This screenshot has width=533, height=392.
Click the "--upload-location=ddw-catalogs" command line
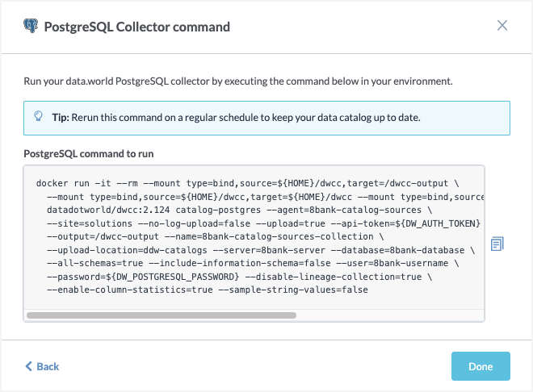pyautogui.click(x=261, y=250)
